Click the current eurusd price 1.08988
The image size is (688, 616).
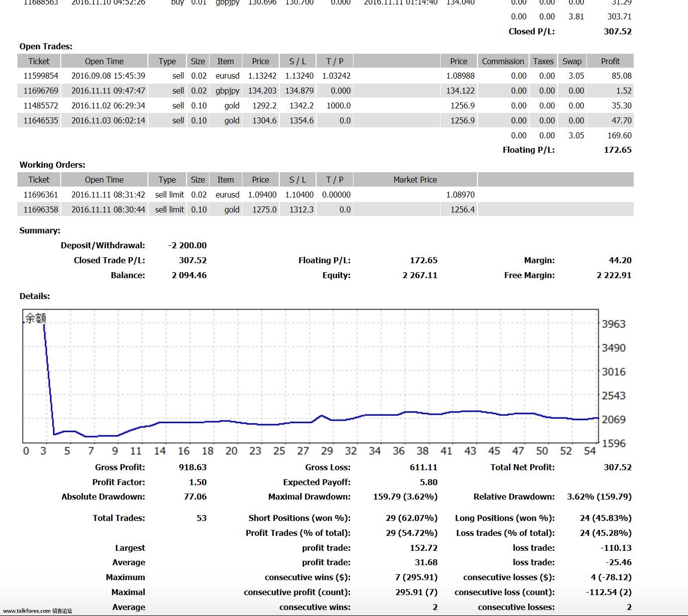pos(460,76)
